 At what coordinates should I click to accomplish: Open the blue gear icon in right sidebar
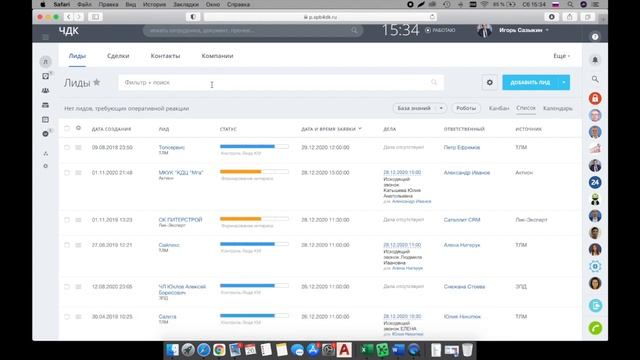(x=595, y=267)
